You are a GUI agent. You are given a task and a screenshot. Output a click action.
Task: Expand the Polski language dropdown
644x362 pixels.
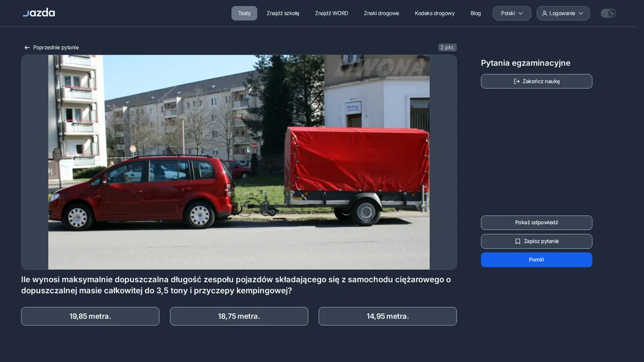click(512, 13)
